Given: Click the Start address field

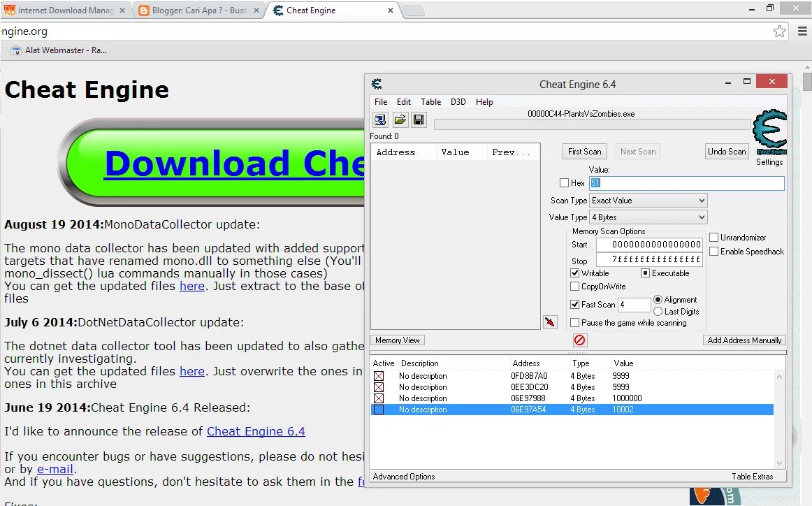Looking at the screenshot, I should point(649,245).
